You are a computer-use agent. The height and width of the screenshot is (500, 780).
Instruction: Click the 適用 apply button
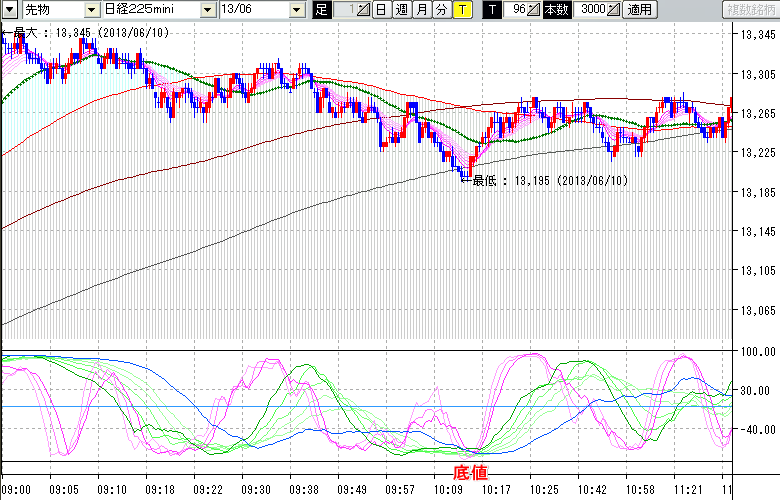coord(639,10)
